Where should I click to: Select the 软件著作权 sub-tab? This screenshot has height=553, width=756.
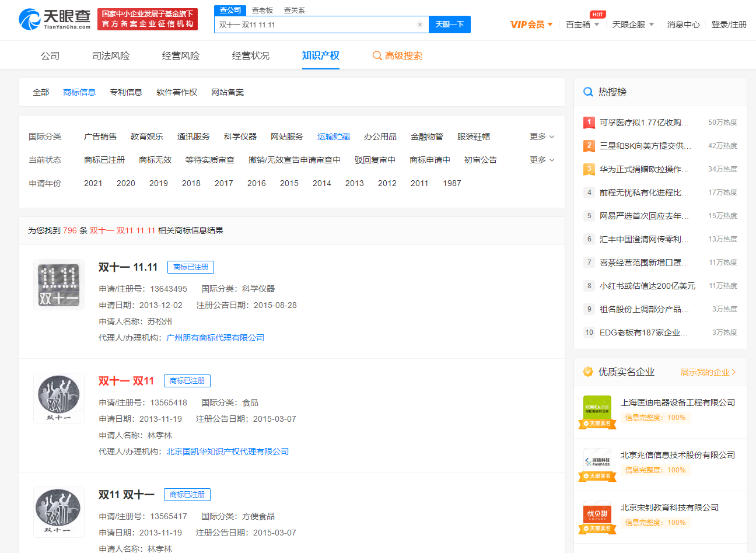[x=177, y=92]
